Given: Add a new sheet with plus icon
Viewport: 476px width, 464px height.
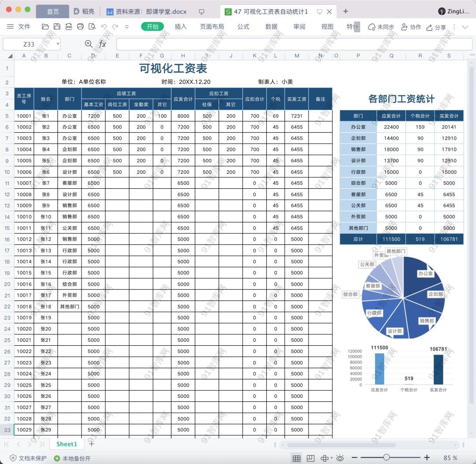Looking at the screenshot, I should (91, 444).
